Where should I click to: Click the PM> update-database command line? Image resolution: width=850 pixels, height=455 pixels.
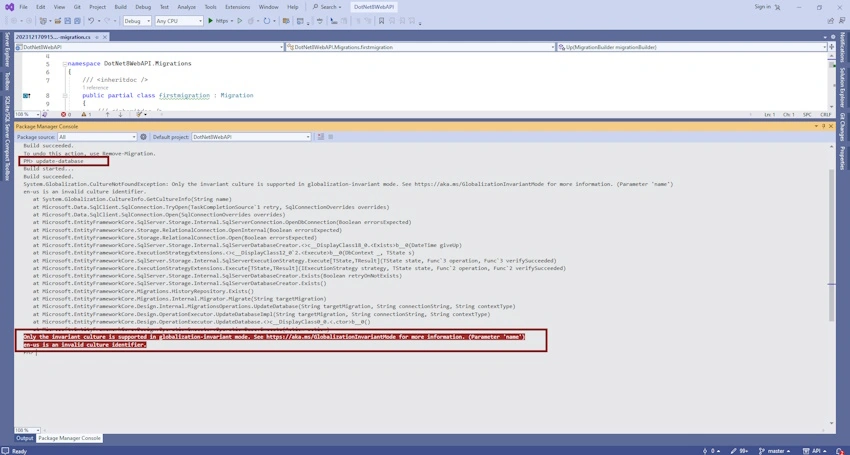(53, 162)
